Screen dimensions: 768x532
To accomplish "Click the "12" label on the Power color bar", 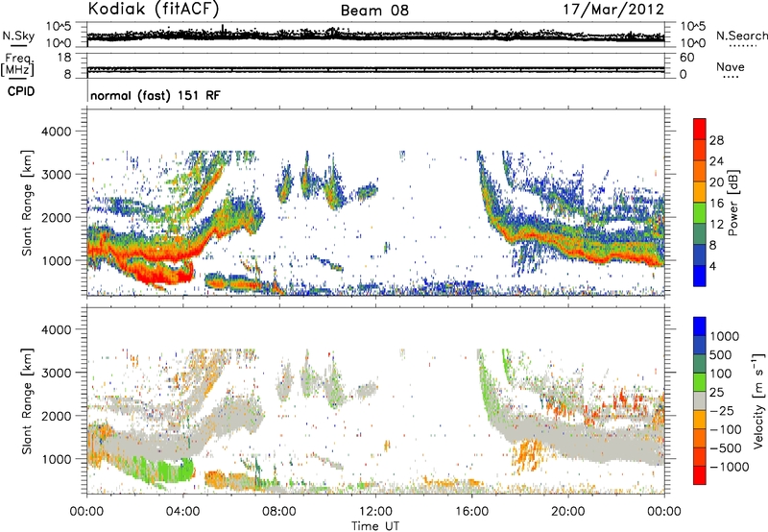I will click(x=716, y=225).
